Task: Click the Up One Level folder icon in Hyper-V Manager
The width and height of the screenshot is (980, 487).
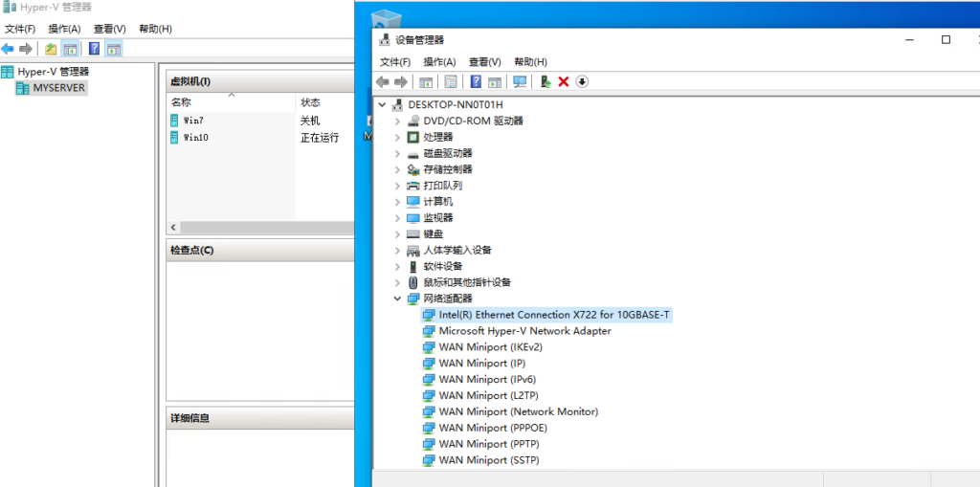Action: (x=52, y=49)
